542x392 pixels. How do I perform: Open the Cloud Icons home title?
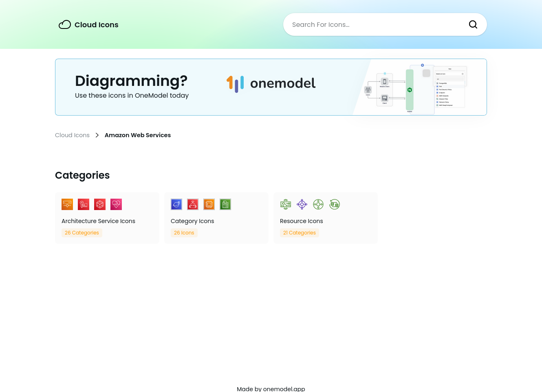[97, 25]
